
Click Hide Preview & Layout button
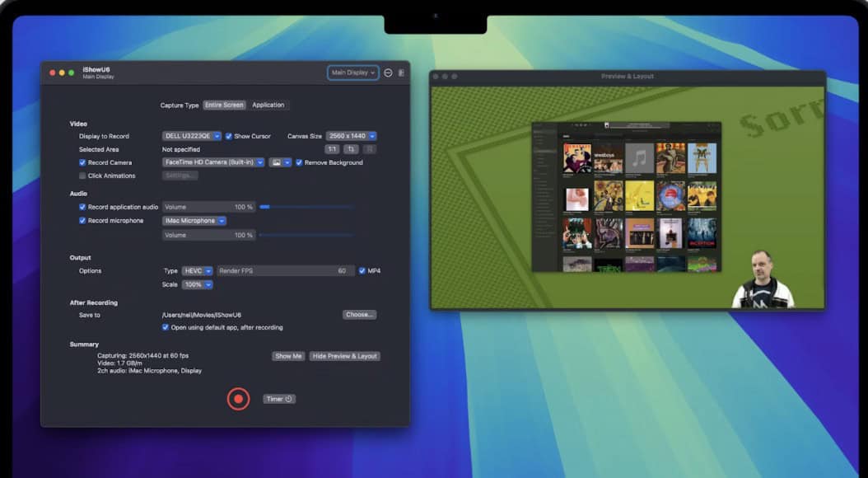[x=345, y=356]
